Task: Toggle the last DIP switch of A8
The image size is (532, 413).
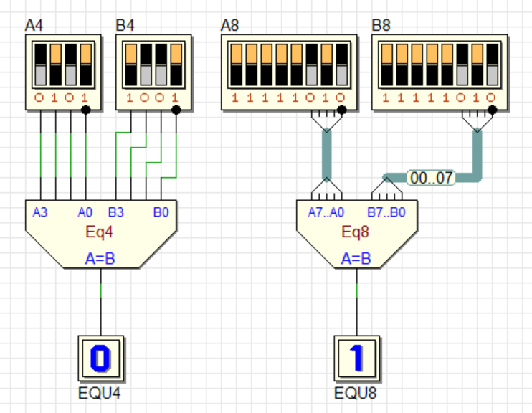Action: point(342,65)
